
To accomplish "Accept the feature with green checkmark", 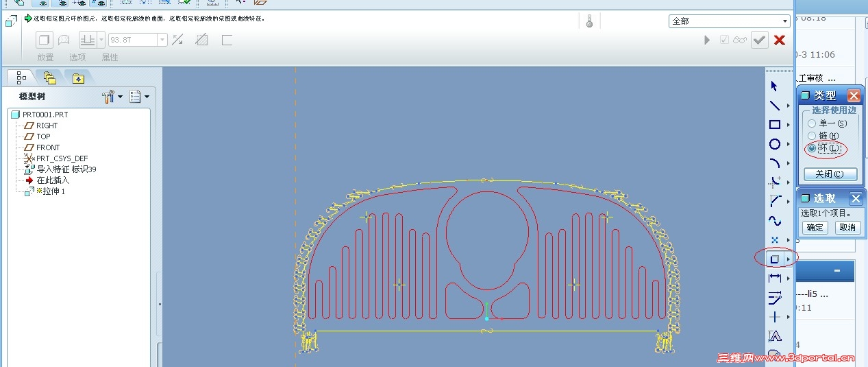I will coord(759,40).
